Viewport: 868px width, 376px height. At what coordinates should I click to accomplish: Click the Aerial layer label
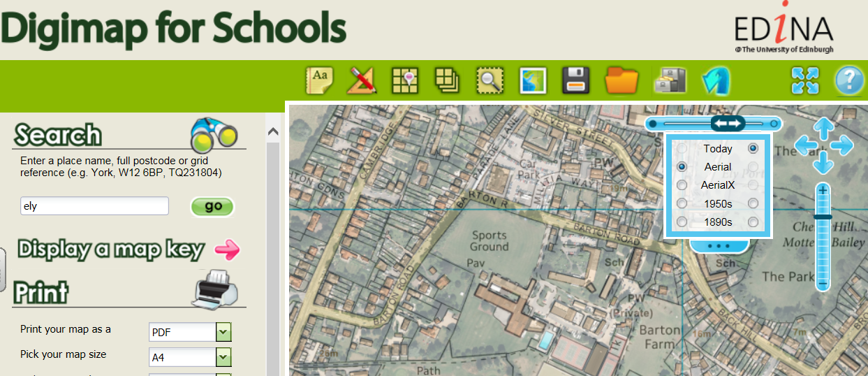718,167
